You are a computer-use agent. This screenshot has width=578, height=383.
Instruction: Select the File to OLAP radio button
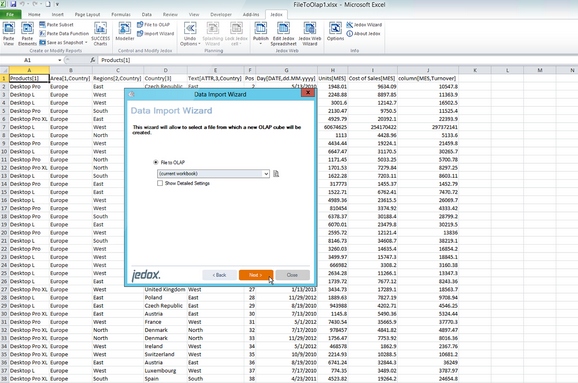pyautogui.click(x=156, y=162)
